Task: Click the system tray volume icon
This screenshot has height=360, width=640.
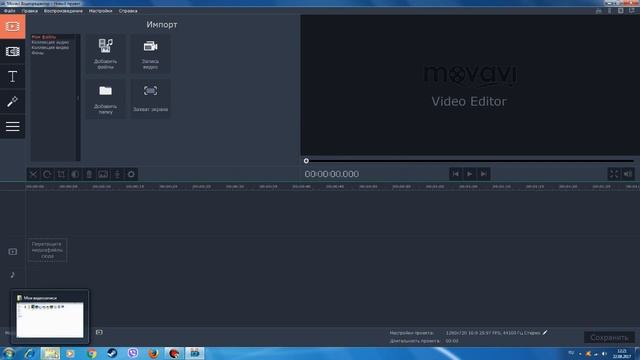Action: point(604,354)
